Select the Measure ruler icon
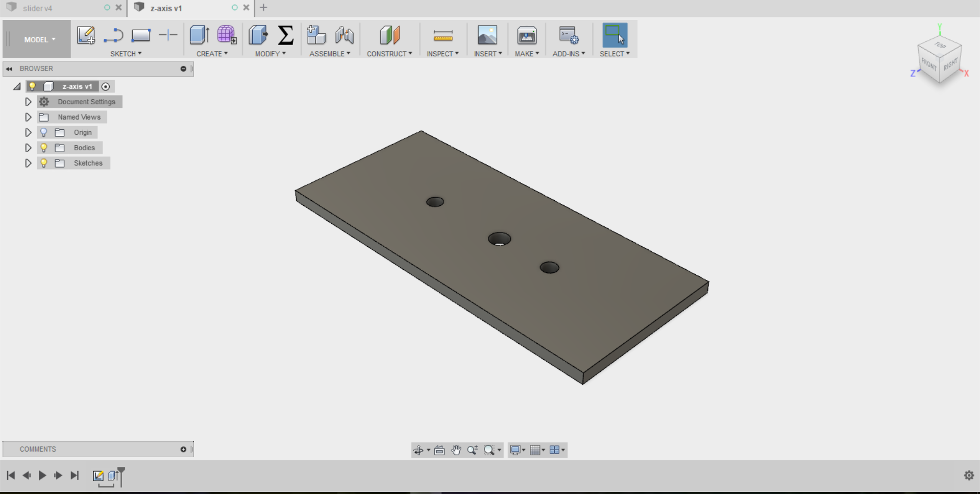This screenshot has width=980, height=494. coord(443,36)
